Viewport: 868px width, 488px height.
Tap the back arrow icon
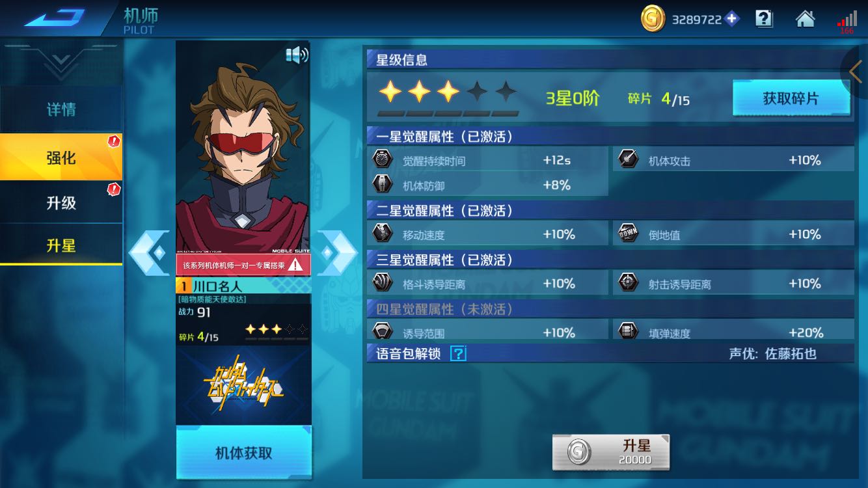tap(55, 18)
